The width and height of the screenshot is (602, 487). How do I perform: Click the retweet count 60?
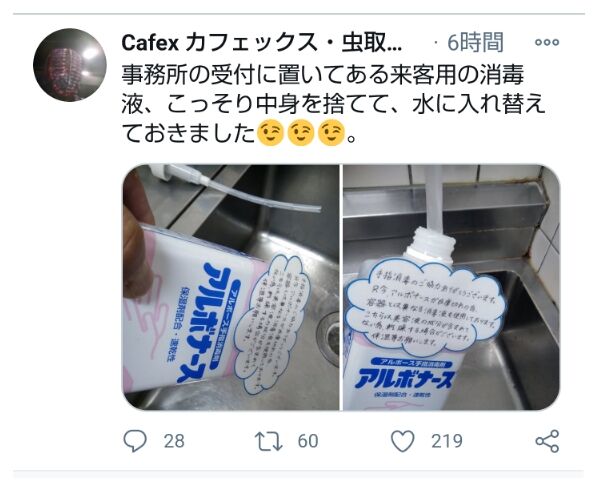pyautogui.click(x=308, y=441)
